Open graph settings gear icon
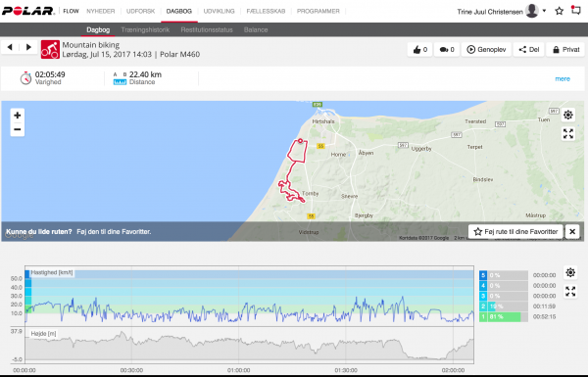 pos(570,272)
